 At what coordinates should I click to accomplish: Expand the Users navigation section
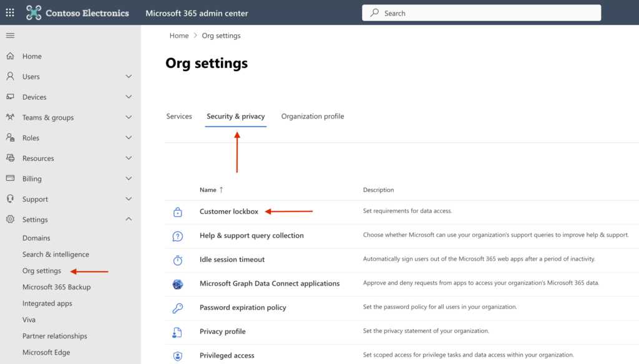click(129, 77)
